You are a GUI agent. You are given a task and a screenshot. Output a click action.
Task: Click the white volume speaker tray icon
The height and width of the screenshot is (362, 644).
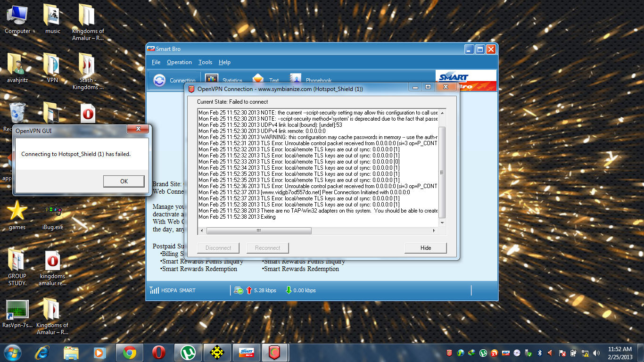[596, 353]
